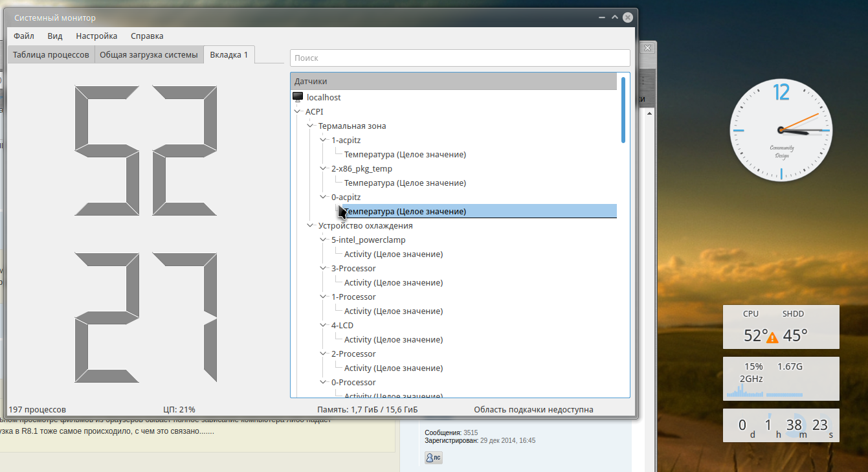Screen dimensions: 868x472
Task: Click the 1.67G memory usage graph widget
Action: pos(785,378)
